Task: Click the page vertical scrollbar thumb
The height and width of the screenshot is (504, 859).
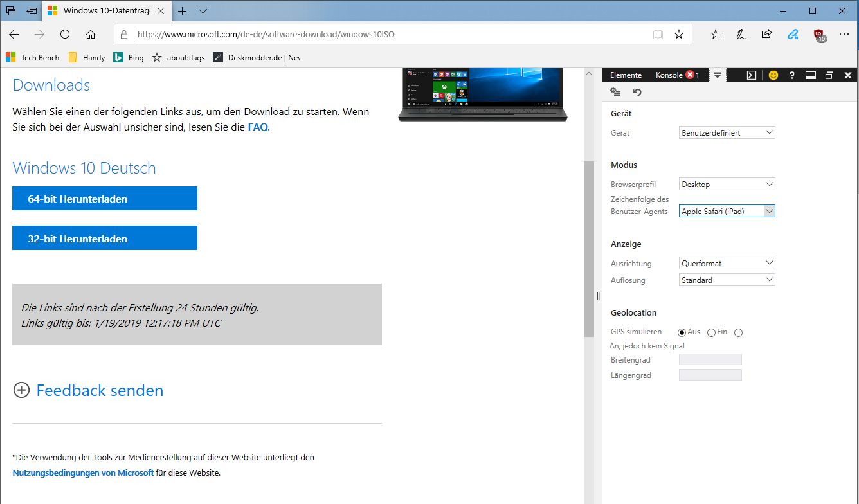Action: point(589,249)
